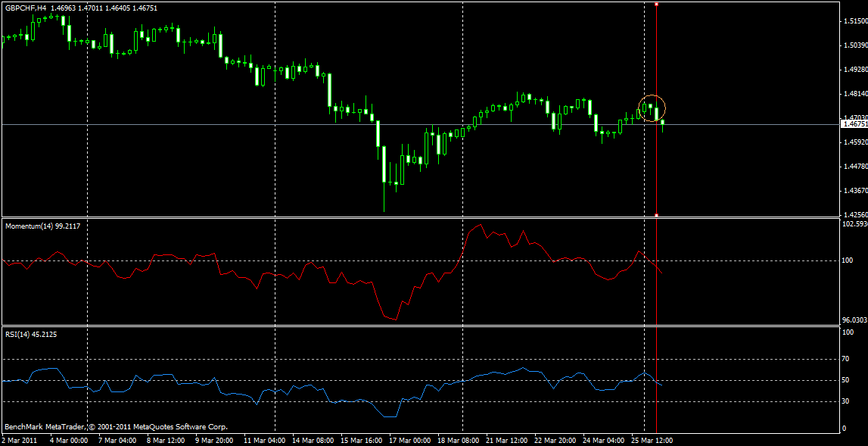Image resolution: width=868 pixels, height=446 pixels.
Task: Click the 1.49280 price scale label
Action: point(857,70)
